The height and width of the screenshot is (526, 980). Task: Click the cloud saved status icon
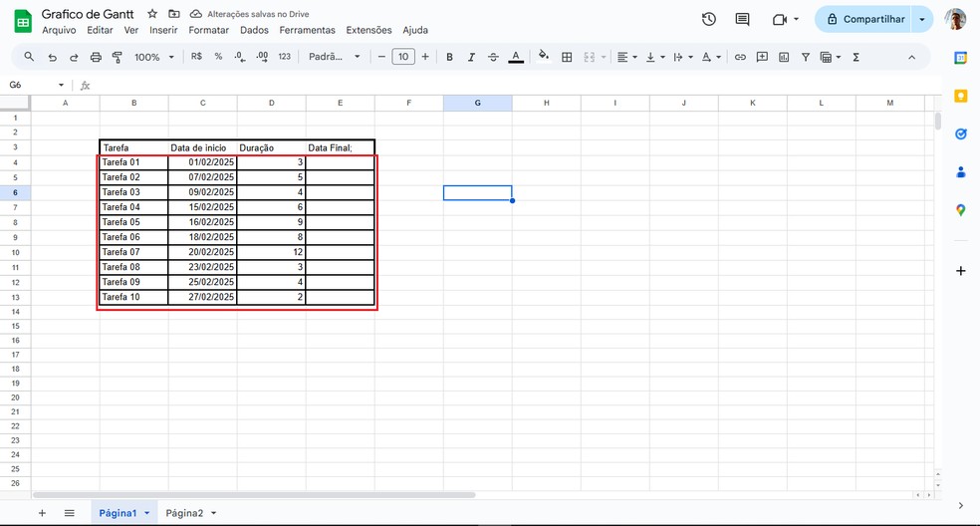coord(195,14)
